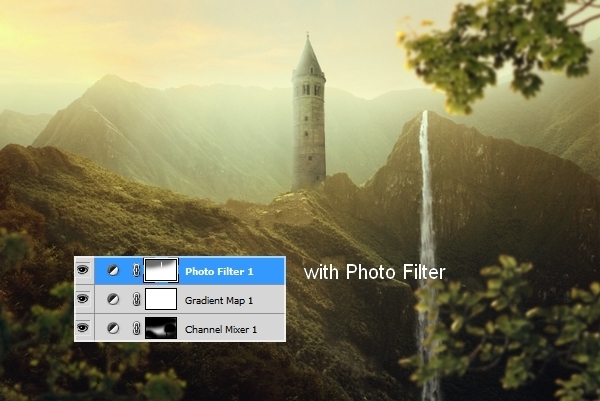The image size is (600, 401).
Task: Click the 'with Photo Filter' caption text
Action: tap(374, 271)
